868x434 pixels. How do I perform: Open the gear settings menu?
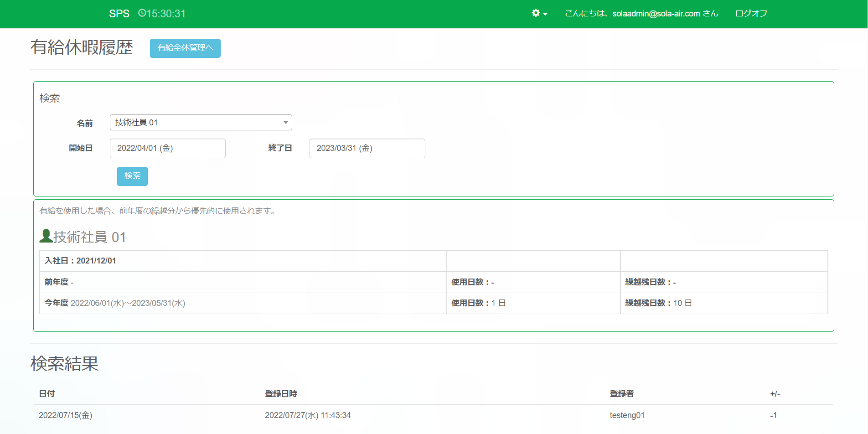(536, 13)
